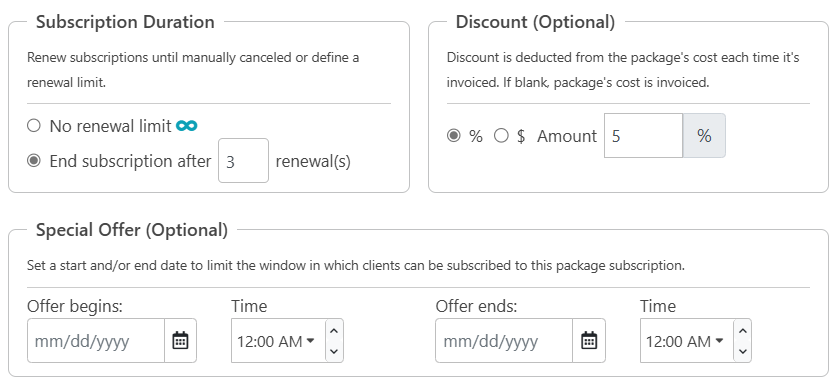Open the Offer ends time dropdown

(687, 340)
